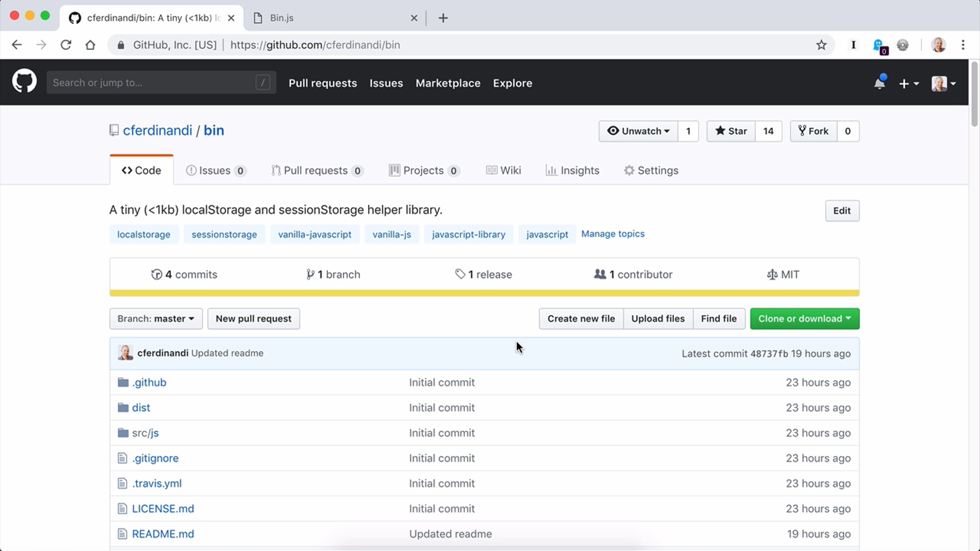980x551 pixels.
Task: Open the .gitignore file
Action: (x=155, y=458)
